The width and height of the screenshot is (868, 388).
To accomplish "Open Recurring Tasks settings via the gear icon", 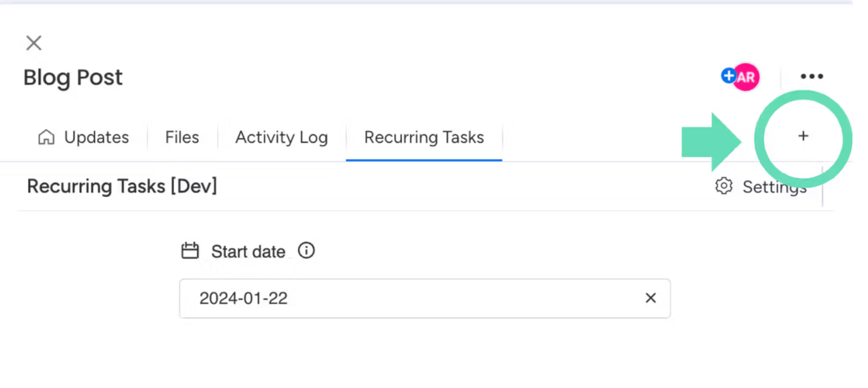I will point(723,187).
